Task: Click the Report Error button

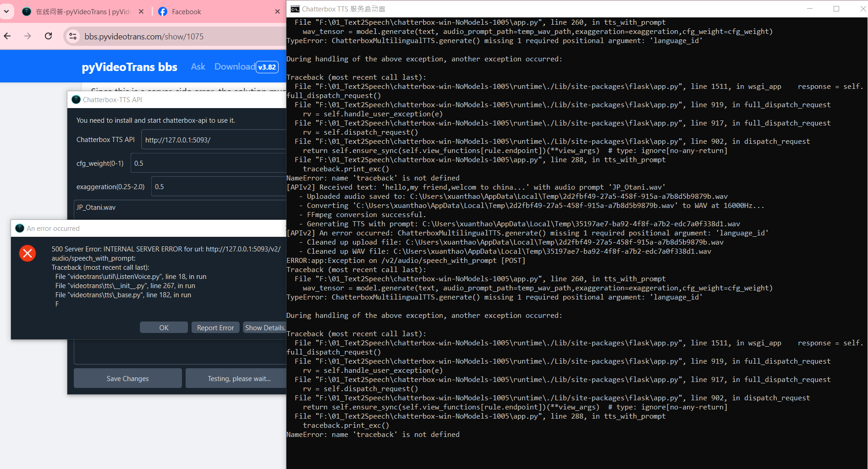Action: point(215,327)
